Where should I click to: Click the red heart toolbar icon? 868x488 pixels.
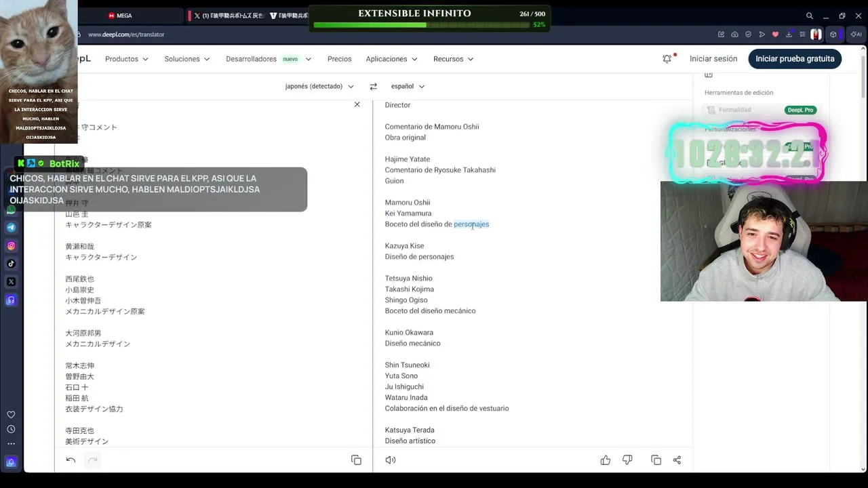(x=776, y=35)
